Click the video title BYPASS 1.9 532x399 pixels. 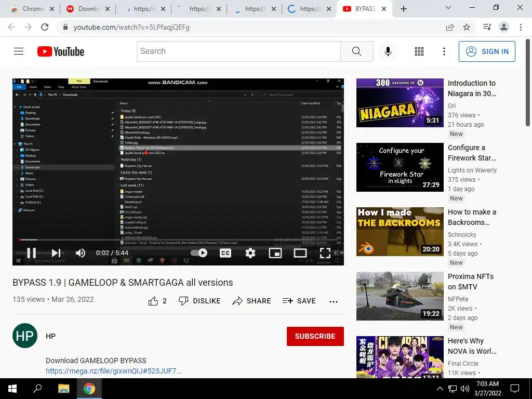tap(123, 282)
